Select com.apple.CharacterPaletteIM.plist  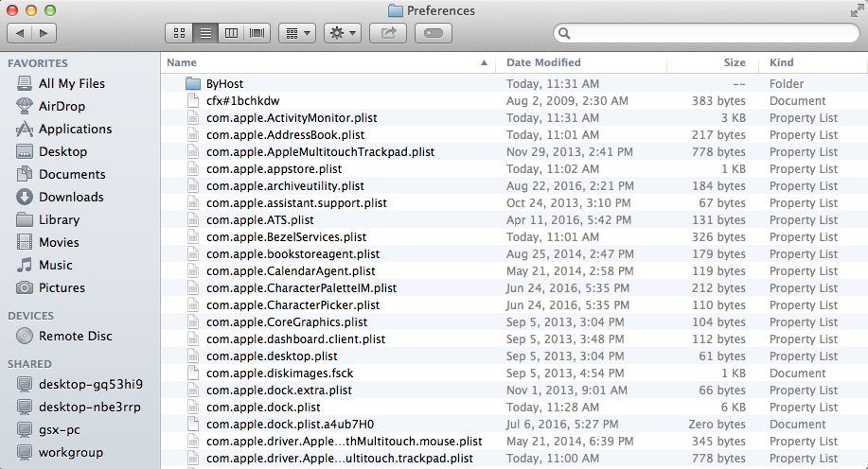point(301,288)
